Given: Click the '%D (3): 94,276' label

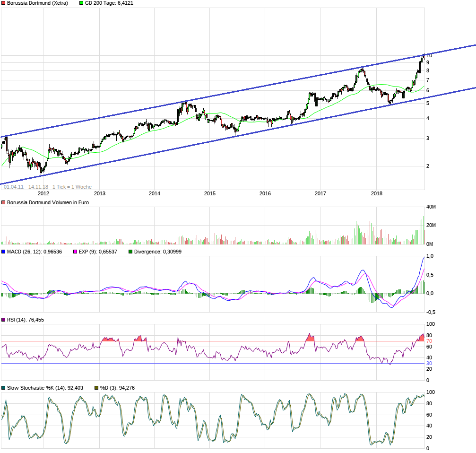Looking at the screenshot, I should [x=117, y=388].
